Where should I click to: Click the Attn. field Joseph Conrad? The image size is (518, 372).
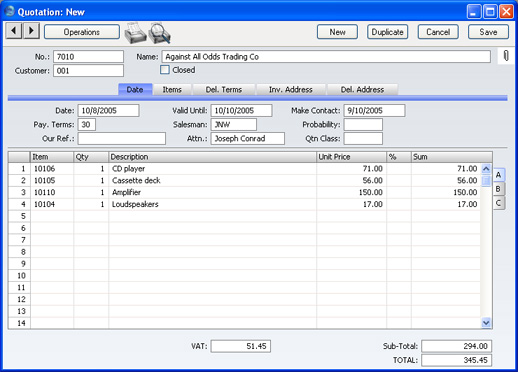248,138
